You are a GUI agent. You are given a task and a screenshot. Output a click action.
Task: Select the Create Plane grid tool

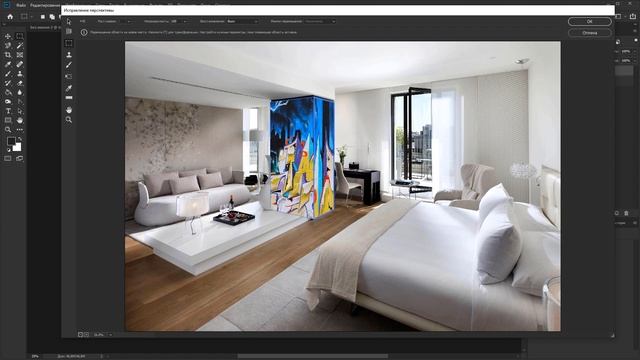69,31
